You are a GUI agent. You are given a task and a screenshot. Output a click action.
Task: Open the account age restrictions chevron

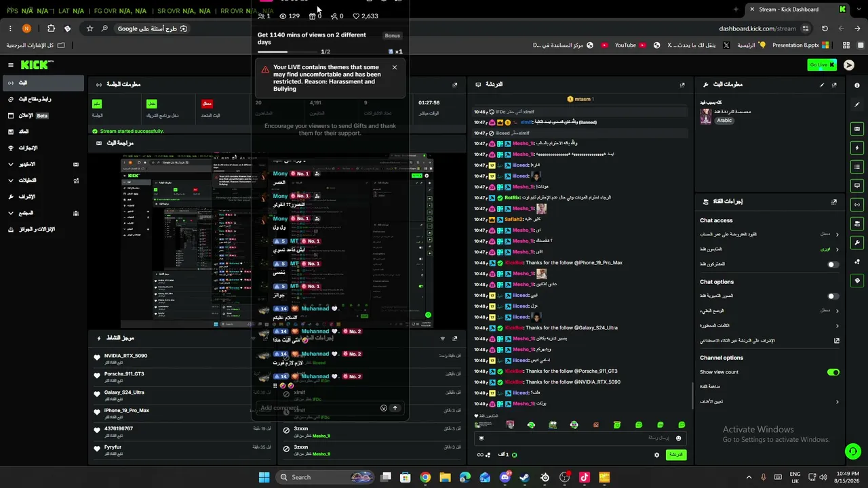(837, 235)
